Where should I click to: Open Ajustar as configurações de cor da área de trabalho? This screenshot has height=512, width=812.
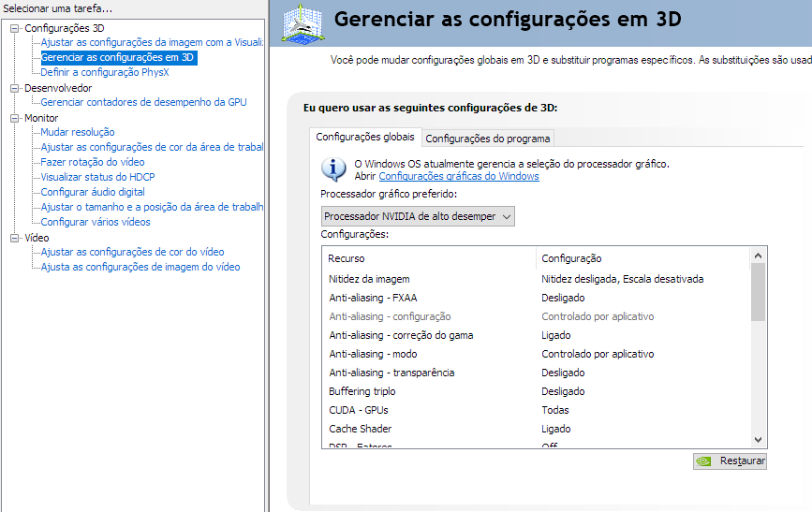[x=152, y=148]
